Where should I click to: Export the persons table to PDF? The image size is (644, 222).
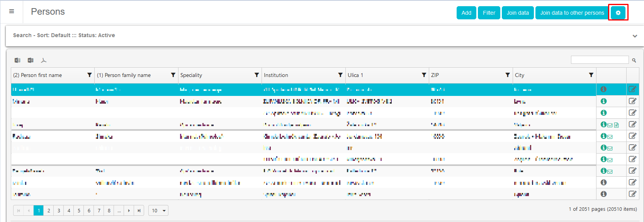pos(44,60)
